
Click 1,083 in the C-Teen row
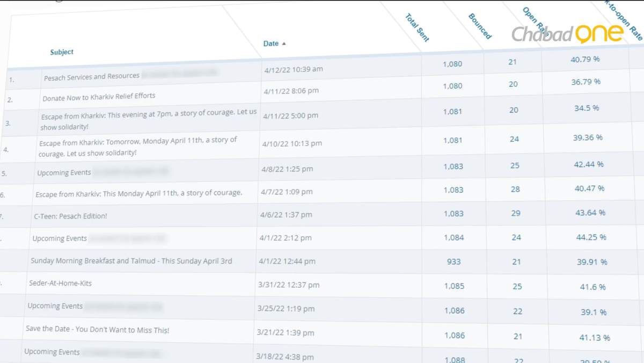(x=453, y=214)
